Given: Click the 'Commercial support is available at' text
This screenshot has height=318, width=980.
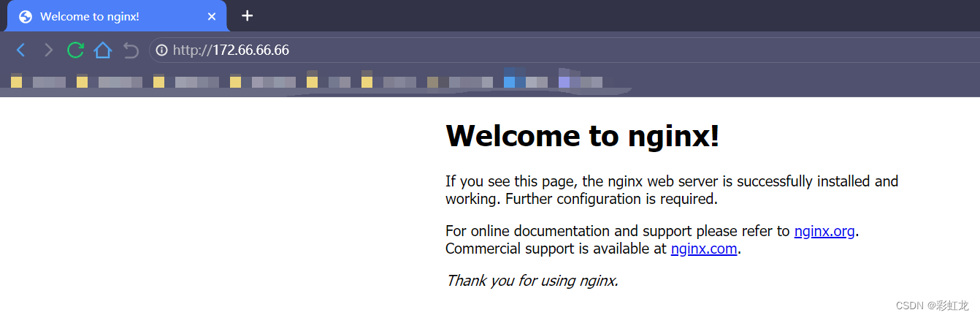Looking at the screenshot, I should point(556,249).
